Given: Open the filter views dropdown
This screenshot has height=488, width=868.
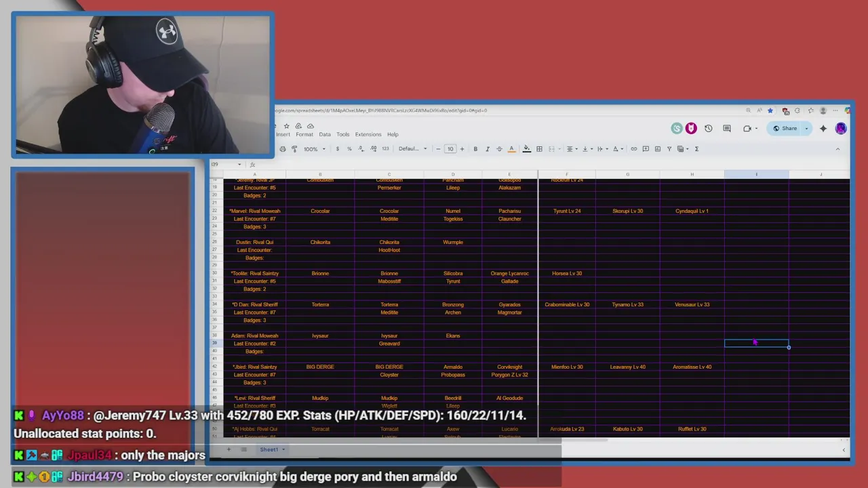Looking at the screenshot, I should click(682, 149).
